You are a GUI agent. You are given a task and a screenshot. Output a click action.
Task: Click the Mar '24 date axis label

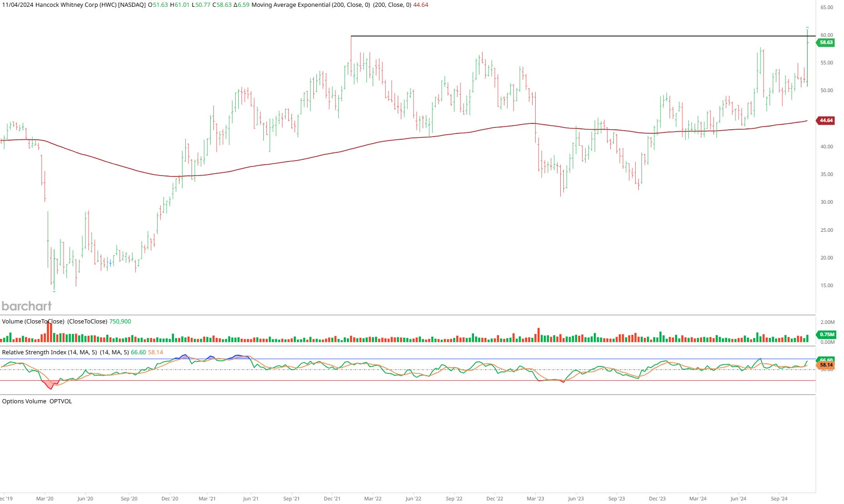698,499
